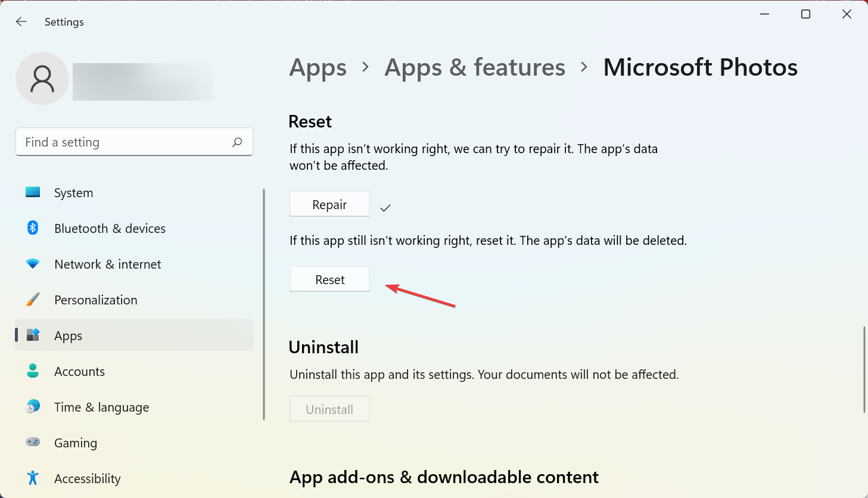Screen dimensions: 868x498
Task: Click the disabled Uninstall button
Action: (x=329, y=409)
